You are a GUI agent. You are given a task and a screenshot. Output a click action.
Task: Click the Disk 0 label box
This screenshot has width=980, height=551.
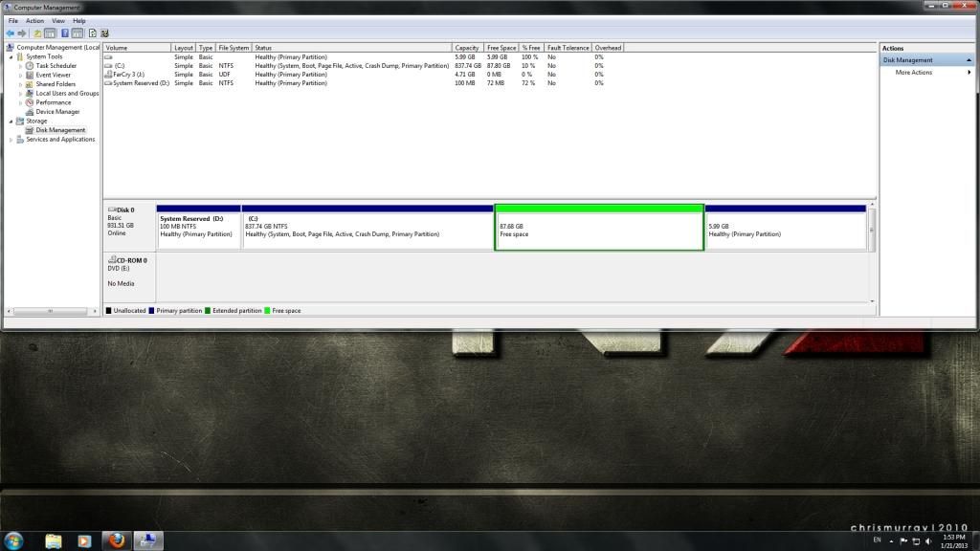point(129,226)
